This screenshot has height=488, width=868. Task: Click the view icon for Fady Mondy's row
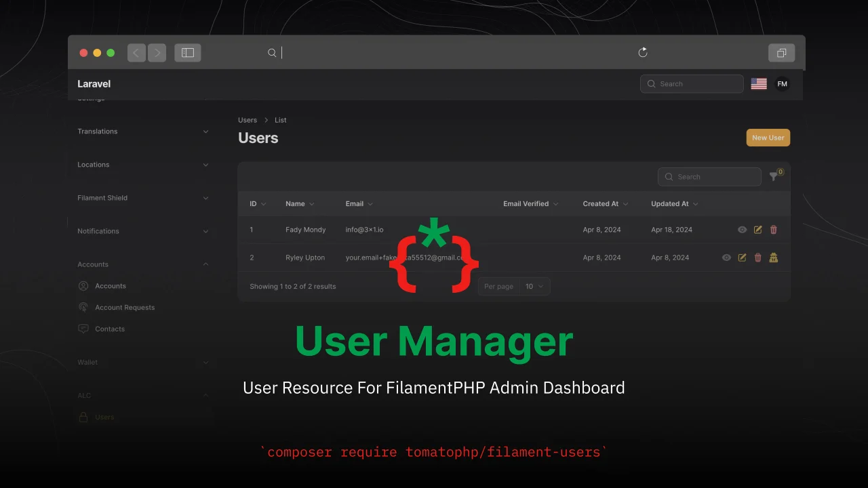click(x=742, y=230)
